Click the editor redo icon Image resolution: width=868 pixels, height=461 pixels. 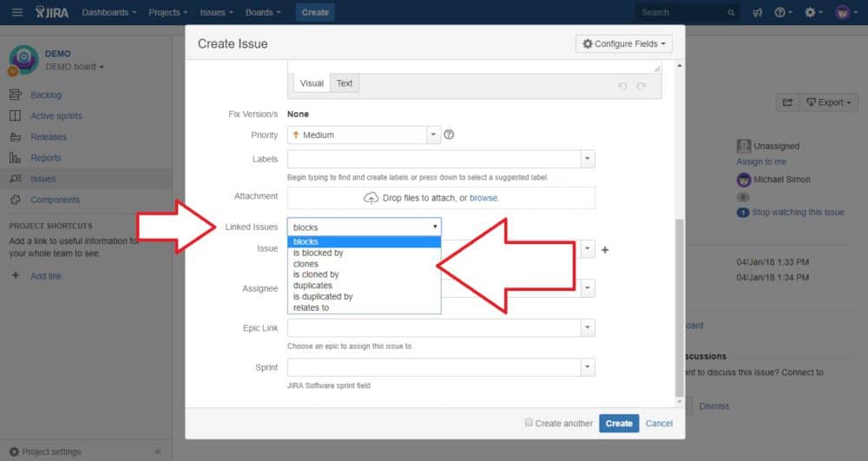coord(641,86)
